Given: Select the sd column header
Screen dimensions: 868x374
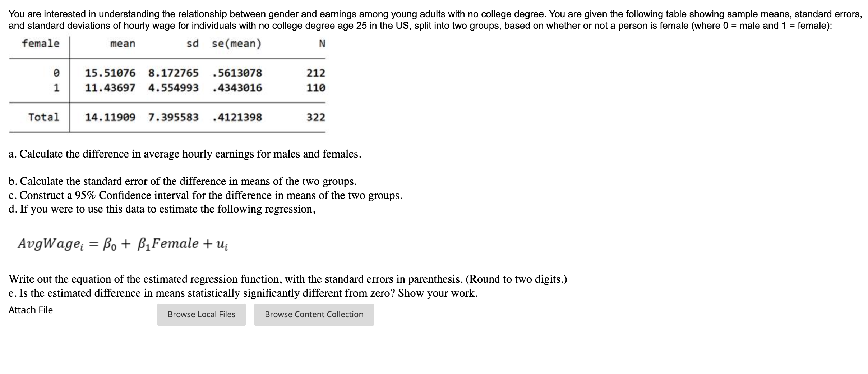Looking at the screenshot, I should [x=191, y=44].
